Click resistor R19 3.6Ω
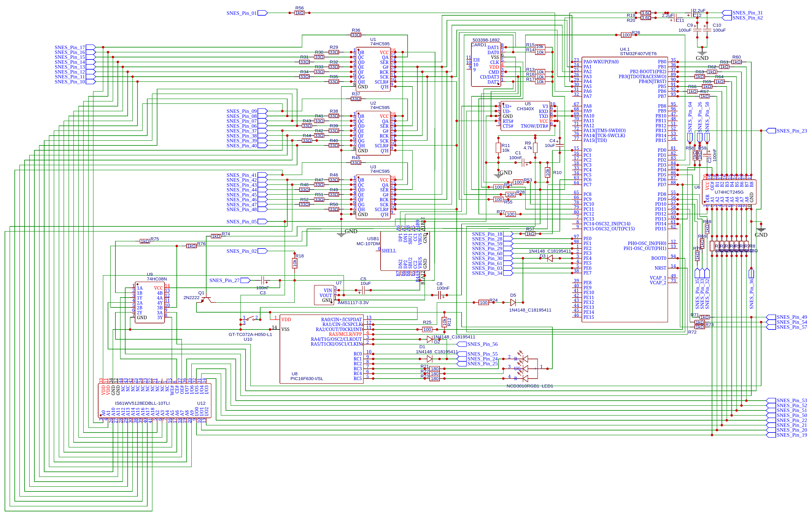This screenshot has width=812, height=516. pyautogui.click(x=646, y=13)
